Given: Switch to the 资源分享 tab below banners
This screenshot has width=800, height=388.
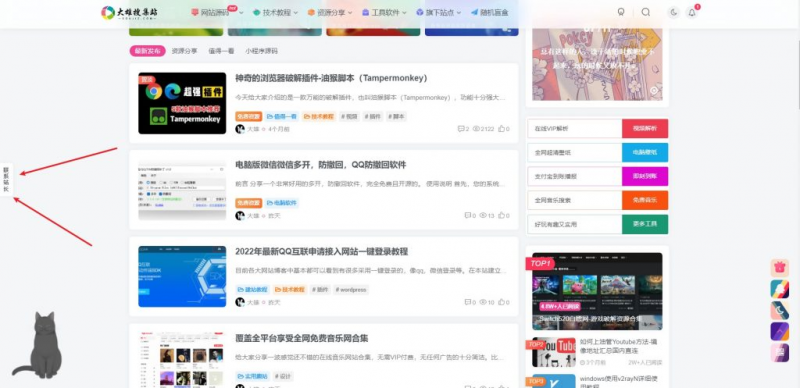Looking at the screenshot, I should coord(184,51).
